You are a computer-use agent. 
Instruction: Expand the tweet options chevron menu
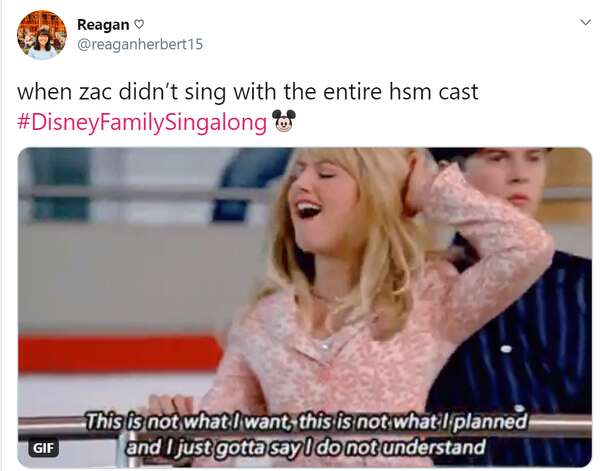[586, 22]
